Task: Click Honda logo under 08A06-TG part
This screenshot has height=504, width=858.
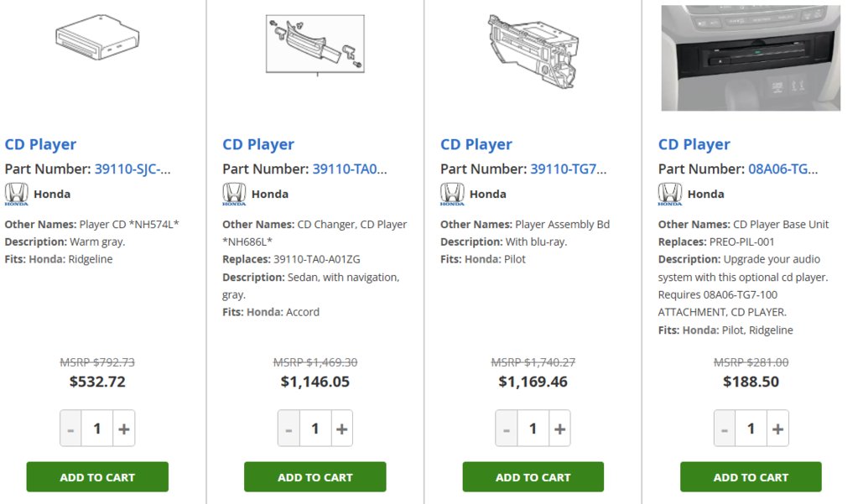Action: 670,194
